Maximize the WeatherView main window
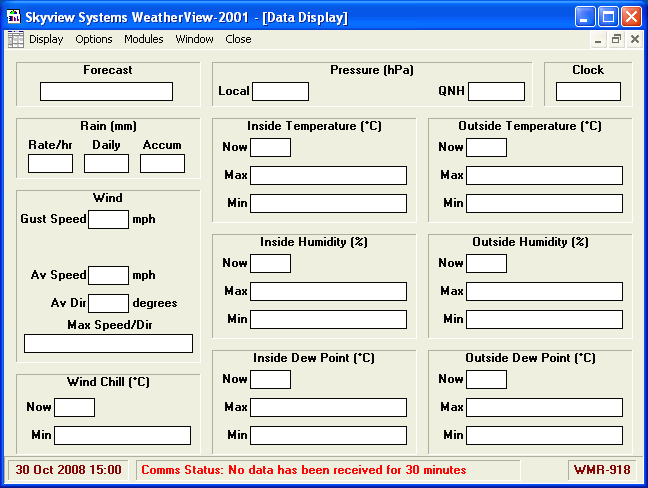This screenshot has height=488, width=648. (608, 17)
